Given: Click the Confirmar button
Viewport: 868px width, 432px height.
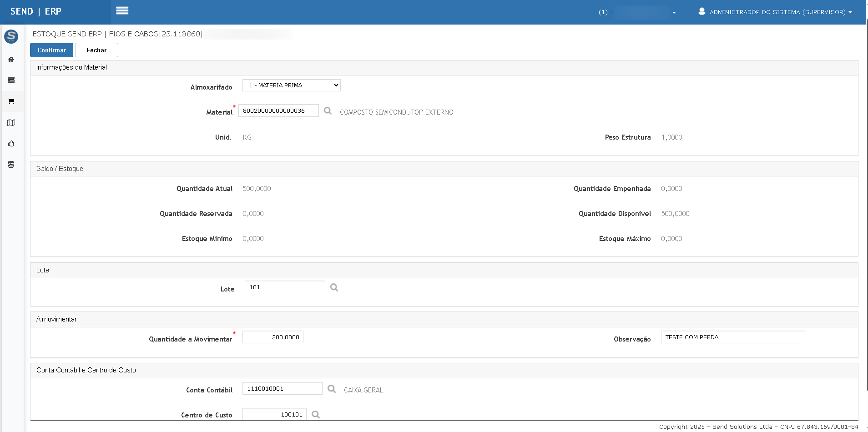Looking at the screenshot, I should click(51, 50).
